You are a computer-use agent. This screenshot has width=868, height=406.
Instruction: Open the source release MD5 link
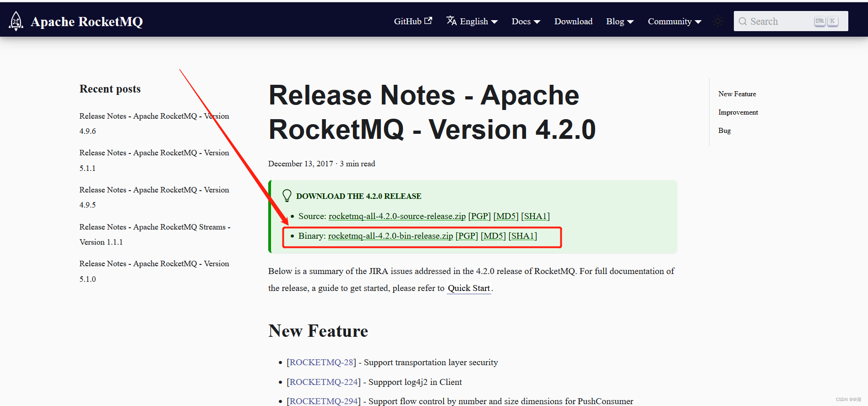506,216
